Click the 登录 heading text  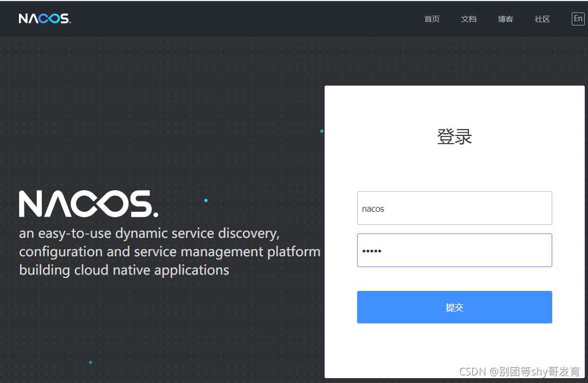(x=454, y=137)
